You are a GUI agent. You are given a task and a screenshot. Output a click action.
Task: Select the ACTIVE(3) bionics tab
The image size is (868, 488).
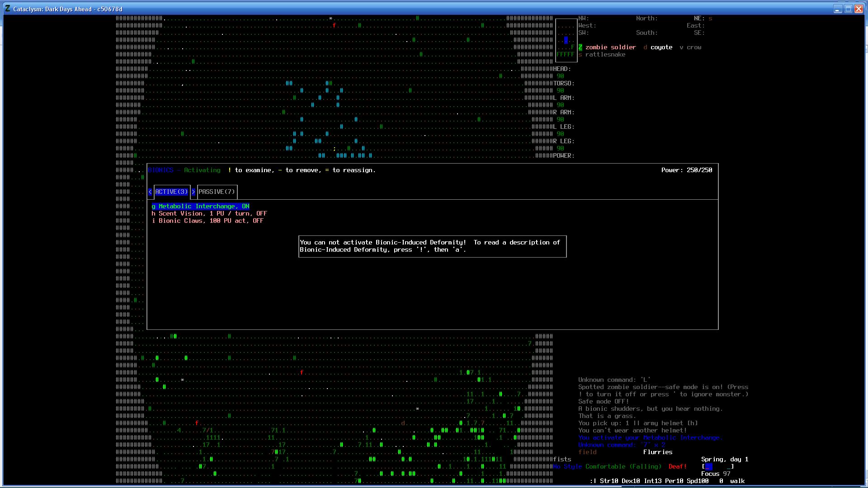[171, 192]
